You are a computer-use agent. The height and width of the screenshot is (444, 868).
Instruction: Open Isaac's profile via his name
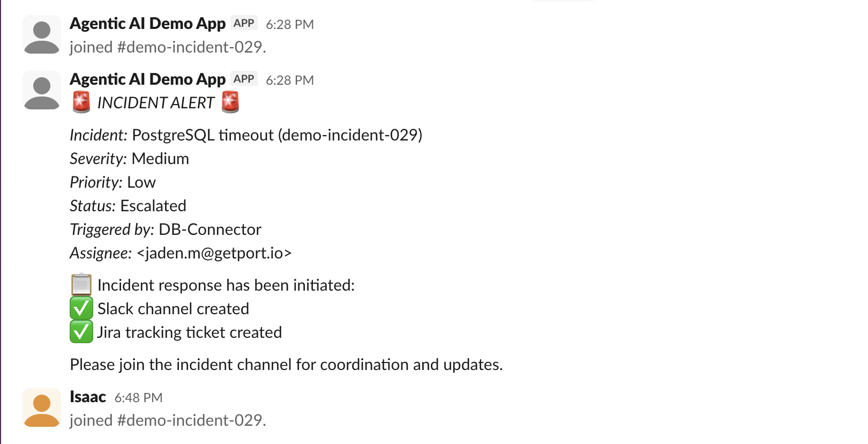coord(88,397)
